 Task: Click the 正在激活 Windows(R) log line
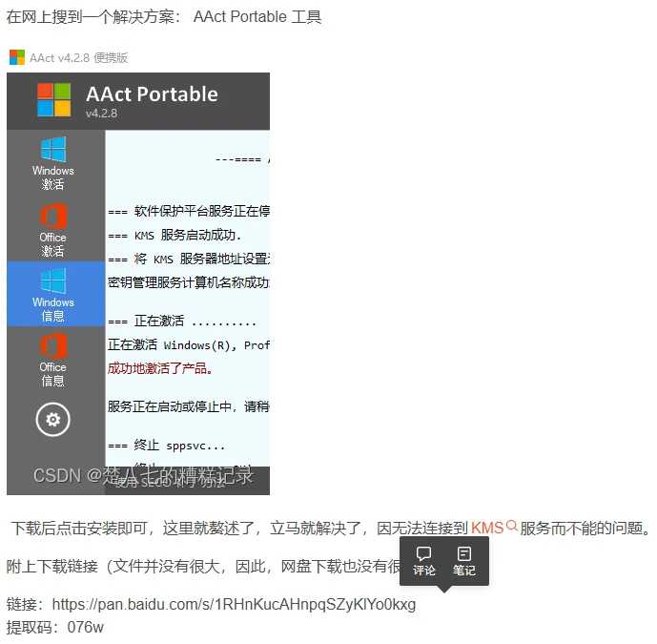pyautogui.click(x=189, y=345)
